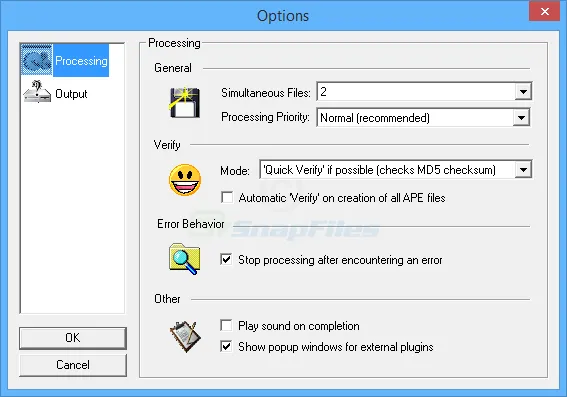Click the floppy disk General section icon
The width and height of the screenshot is (567, 397).
point(185,102)
